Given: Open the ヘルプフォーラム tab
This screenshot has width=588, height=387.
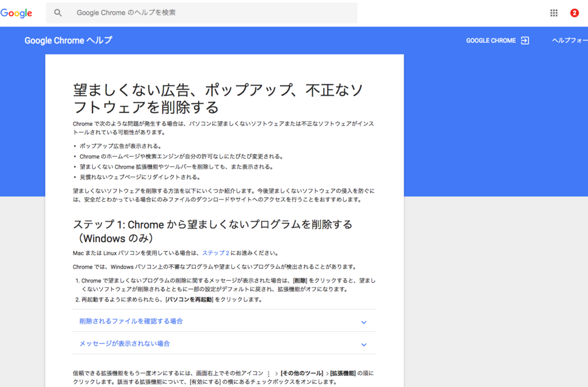Looking at the screenshot, I should coord(570,41).
